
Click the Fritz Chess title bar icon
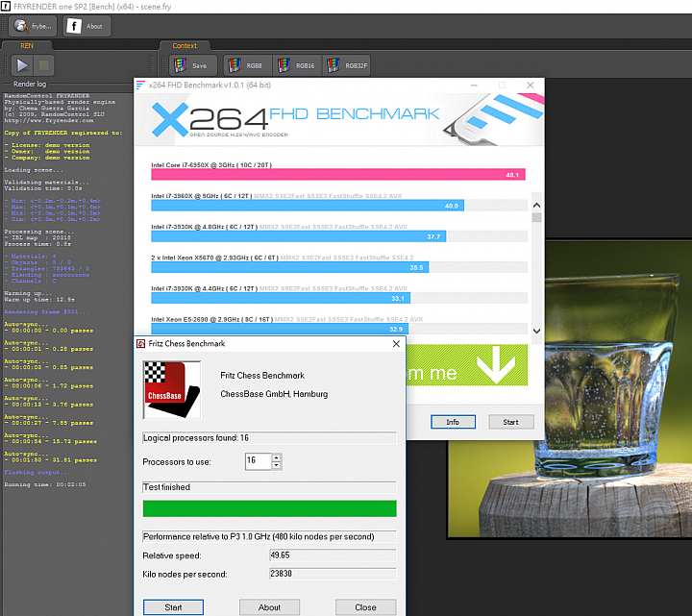(140, 343)
